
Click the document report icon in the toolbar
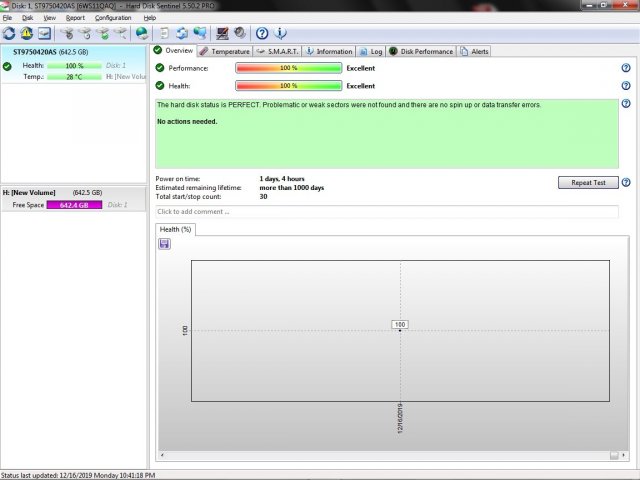tap(165, 33)
